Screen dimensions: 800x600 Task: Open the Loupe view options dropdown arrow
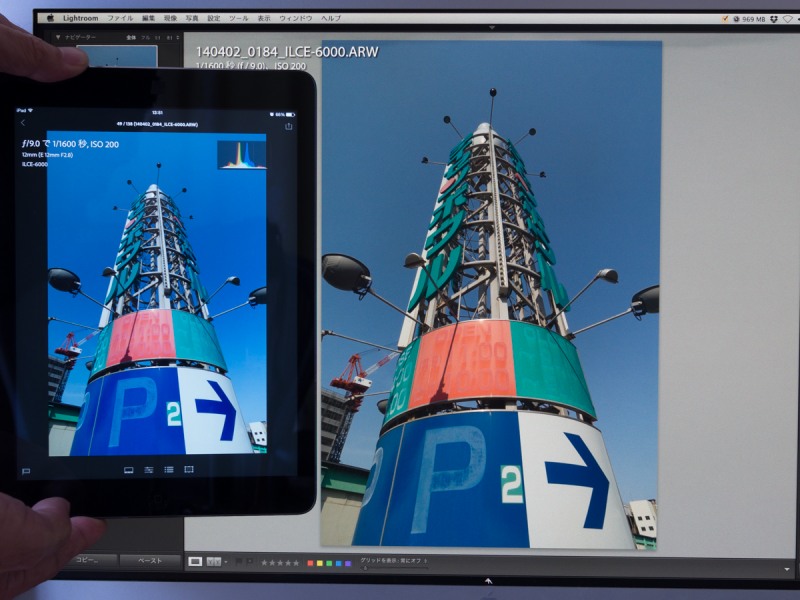tap(225, 563)
